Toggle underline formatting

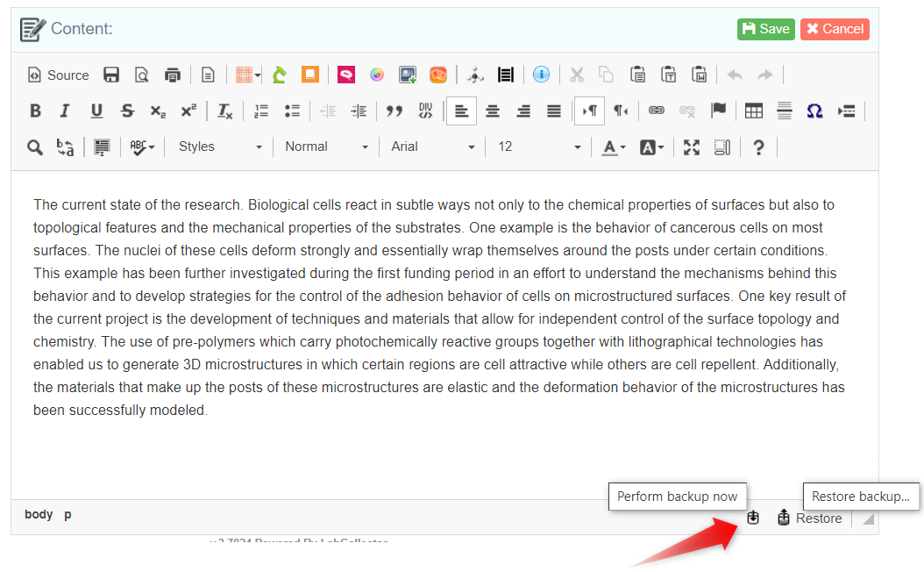96,111
